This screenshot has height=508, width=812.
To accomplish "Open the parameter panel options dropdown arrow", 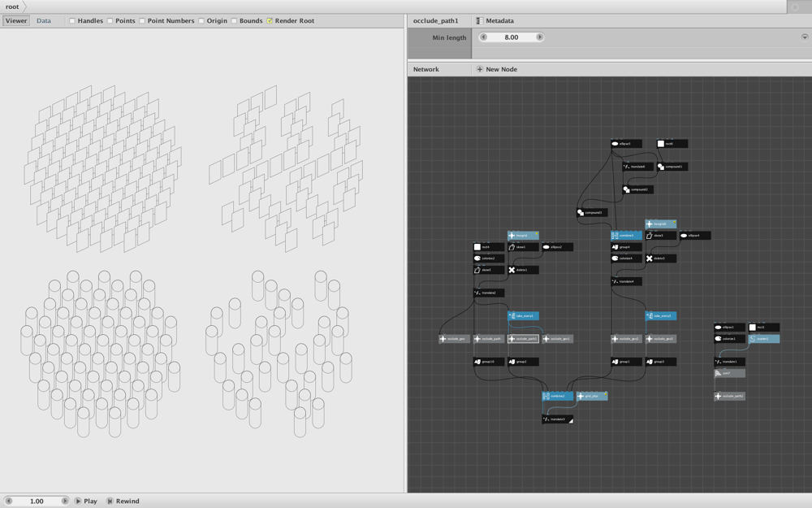I will 804,37.
